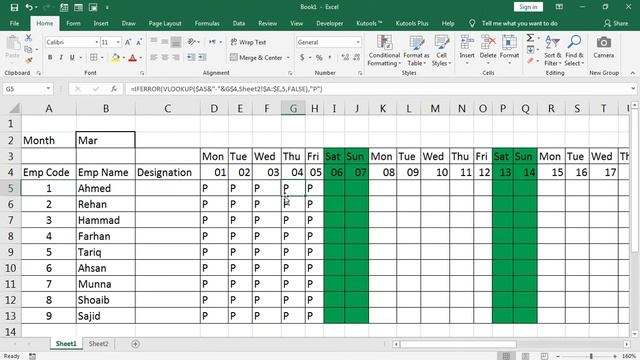The image size is (640, 360).
Task: Click the Insert Function fx icon
Action: tap(114, 89)
